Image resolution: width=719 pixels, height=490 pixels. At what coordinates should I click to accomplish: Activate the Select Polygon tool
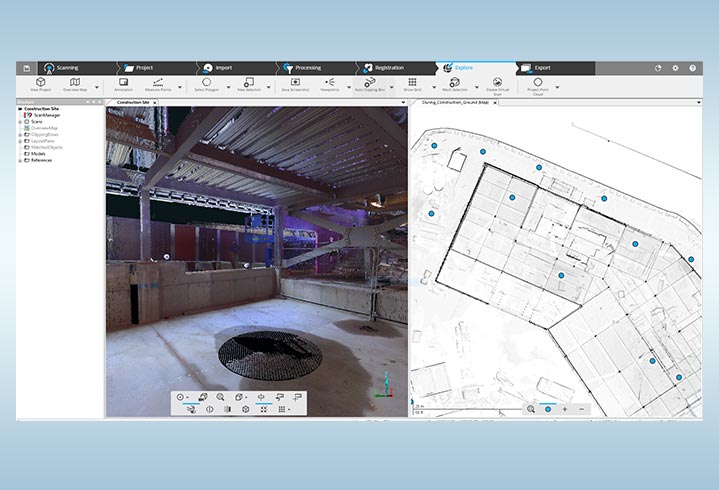(206, 82)
